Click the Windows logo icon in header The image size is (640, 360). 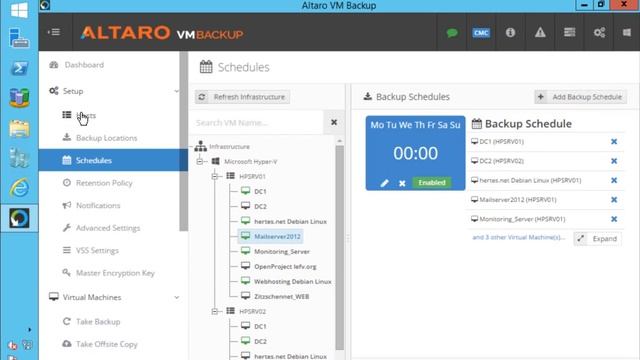[627, 32]
